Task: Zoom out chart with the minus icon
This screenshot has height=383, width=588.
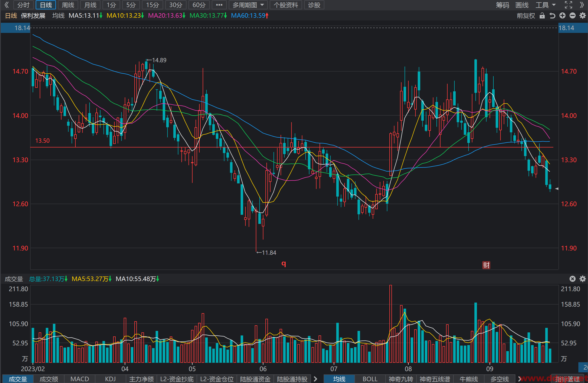Action: [x=573, y=16]
